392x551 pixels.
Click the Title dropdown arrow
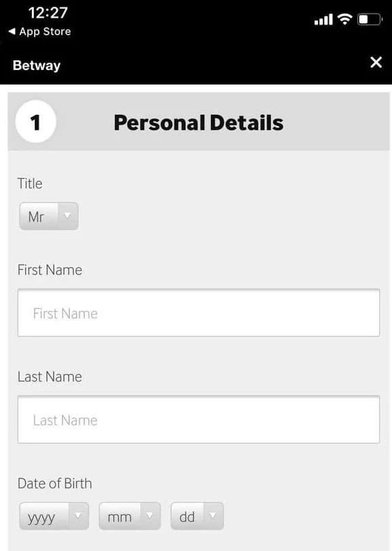(x=67, y=216)
